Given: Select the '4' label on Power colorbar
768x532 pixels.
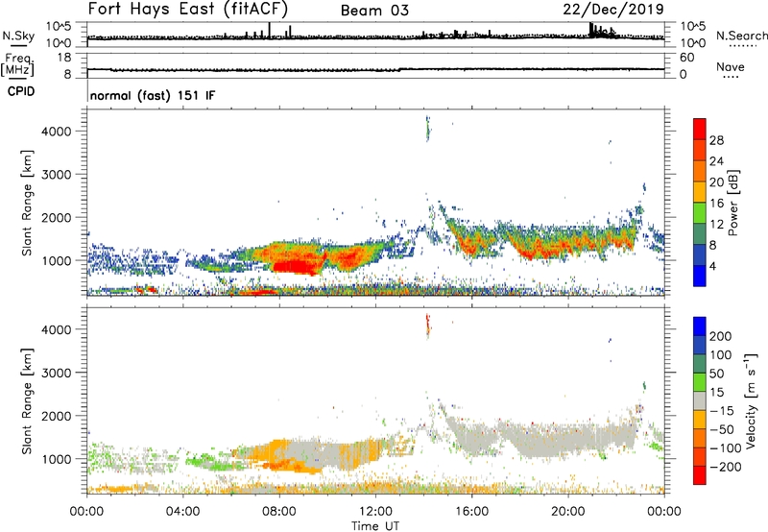Looking at the screenshot, I should click(x=713, y=266).
